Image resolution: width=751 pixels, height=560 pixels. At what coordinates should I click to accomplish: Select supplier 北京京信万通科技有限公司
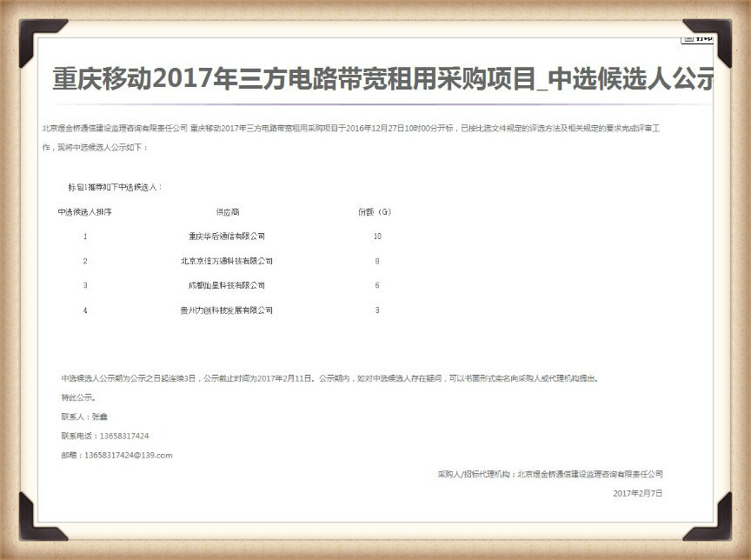(227, 261)
